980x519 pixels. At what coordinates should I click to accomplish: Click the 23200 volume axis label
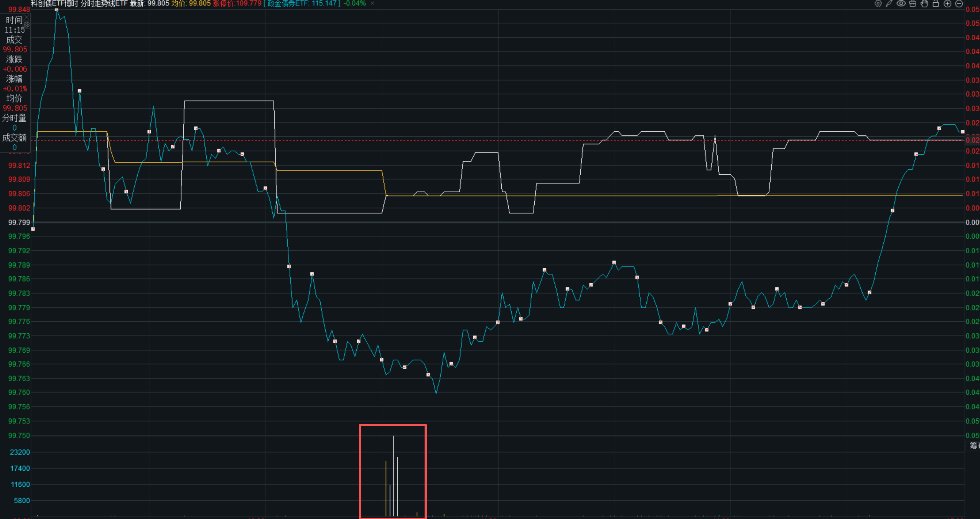[x=20, y=452]
